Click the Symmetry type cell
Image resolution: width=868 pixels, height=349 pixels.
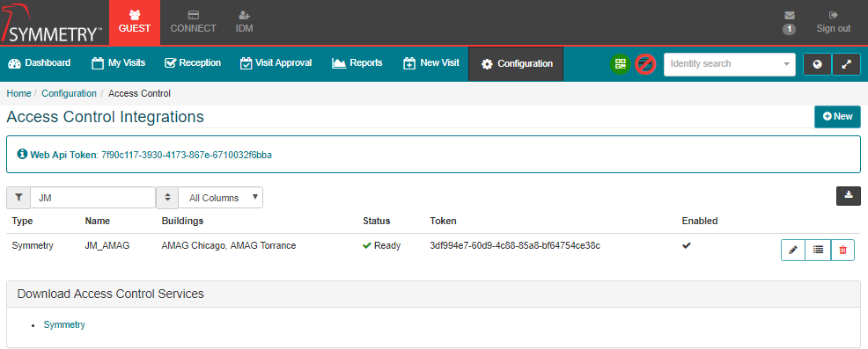[33, 245]
